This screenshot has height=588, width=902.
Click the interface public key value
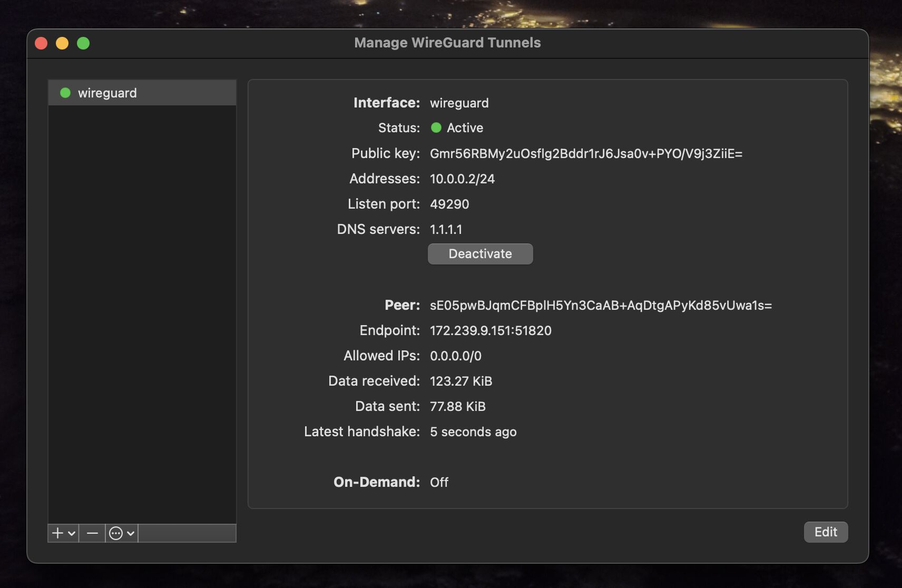tap(586, 153)
